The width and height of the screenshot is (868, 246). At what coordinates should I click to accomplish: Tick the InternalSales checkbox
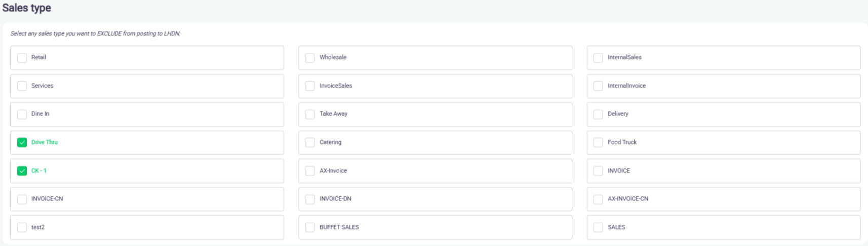click(598, 58)
